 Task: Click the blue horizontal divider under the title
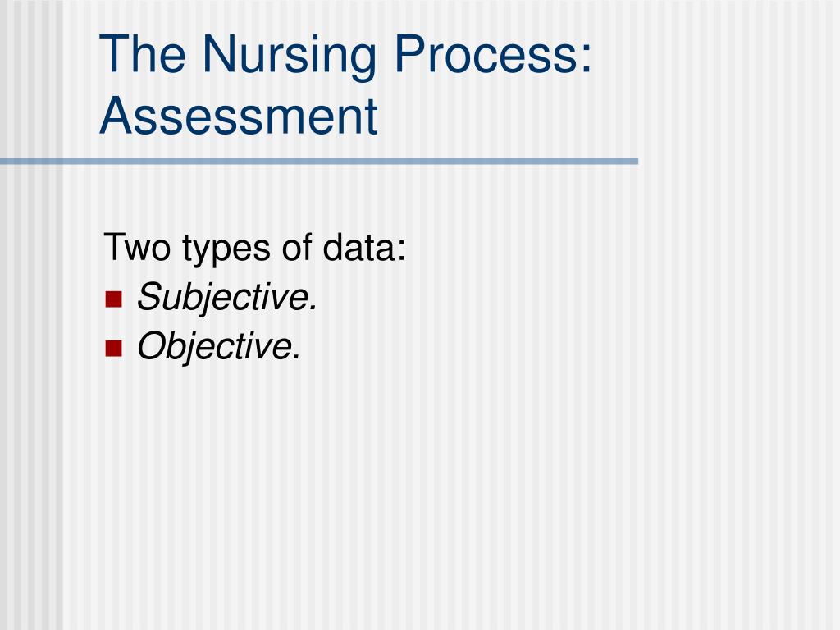[319, 161]
